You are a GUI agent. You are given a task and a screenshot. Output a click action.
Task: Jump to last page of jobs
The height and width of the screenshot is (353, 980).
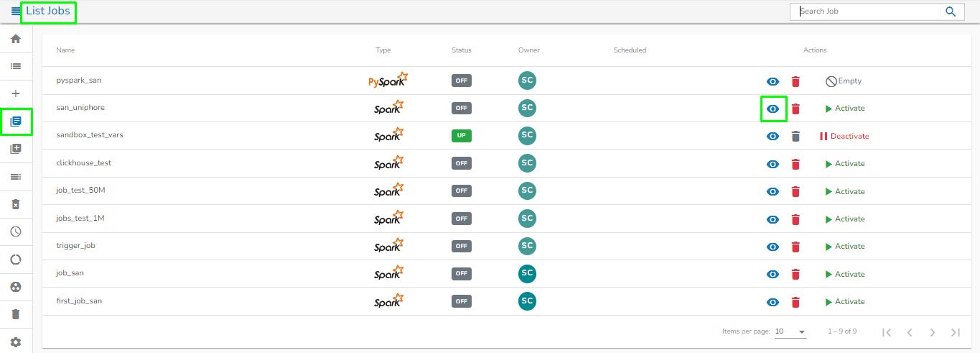[x=956, y=332]
